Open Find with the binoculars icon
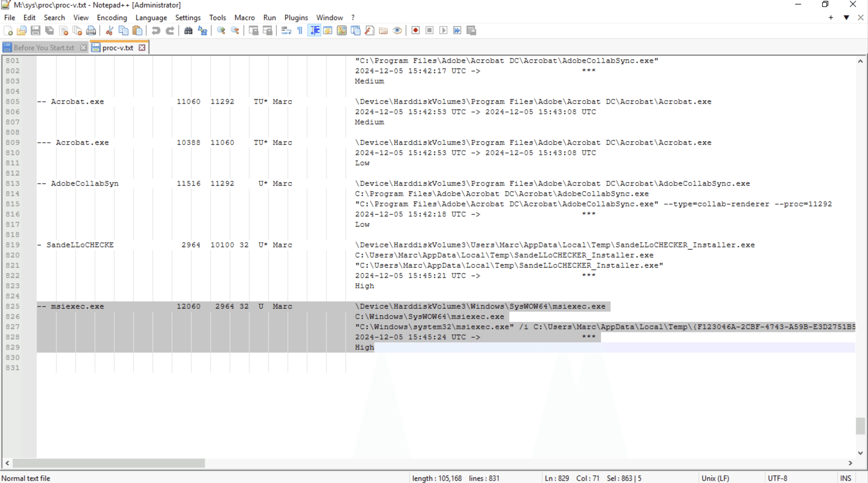Screen dimensions: 868x483 coord(188,31)
